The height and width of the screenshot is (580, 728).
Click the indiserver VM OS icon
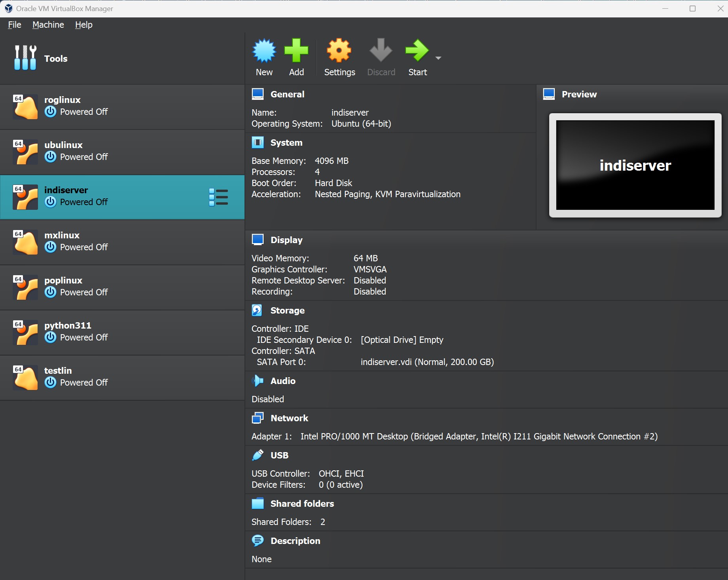point(25,197)
